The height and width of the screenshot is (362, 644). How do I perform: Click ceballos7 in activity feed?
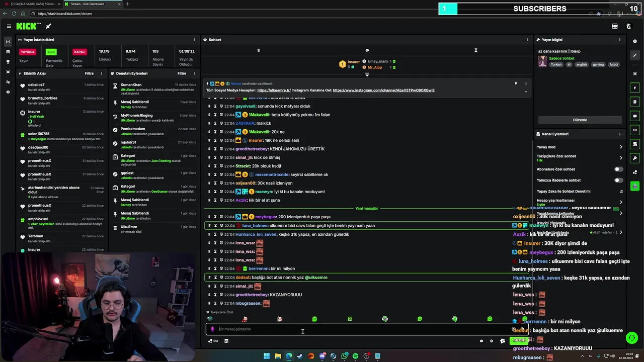pos(36,85)
